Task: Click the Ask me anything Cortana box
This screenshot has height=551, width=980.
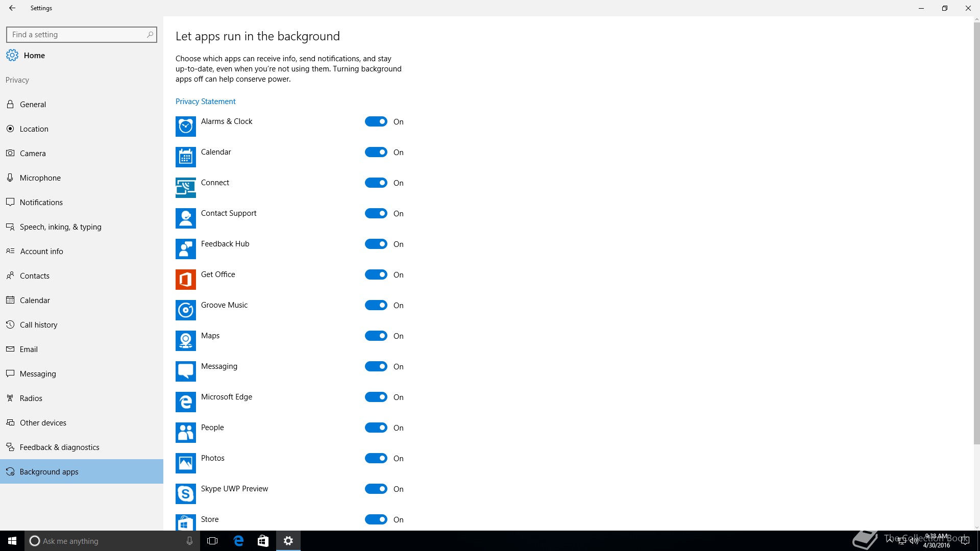Action: point(112,541)
